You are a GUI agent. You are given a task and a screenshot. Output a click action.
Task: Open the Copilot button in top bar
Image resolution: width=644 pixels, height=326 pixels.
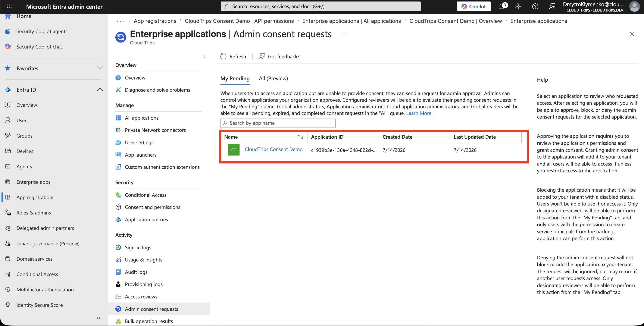point(473,6)
